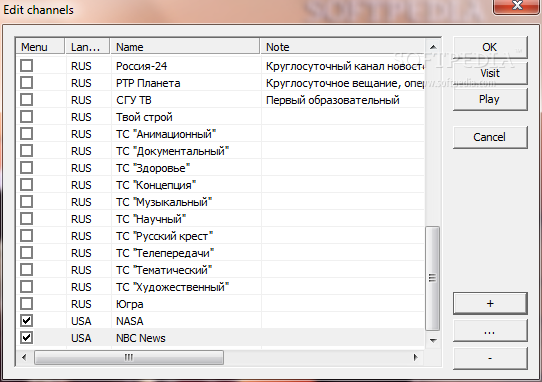Click the horizontal scrollbar thumb
This screenshot has height=382, width=542.
pos(129,357)
